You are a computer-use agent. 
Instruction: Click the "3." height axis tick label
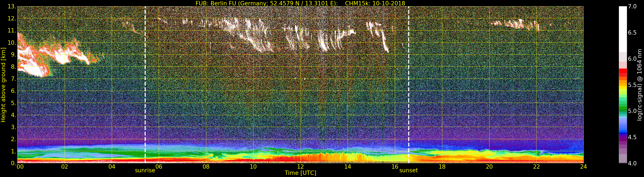click(x=13, y=127)
